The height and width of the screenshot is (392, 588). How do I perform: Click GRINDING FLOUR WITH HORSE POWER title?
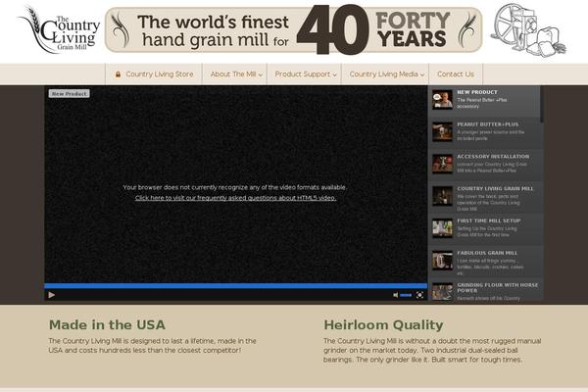point(497,288)
